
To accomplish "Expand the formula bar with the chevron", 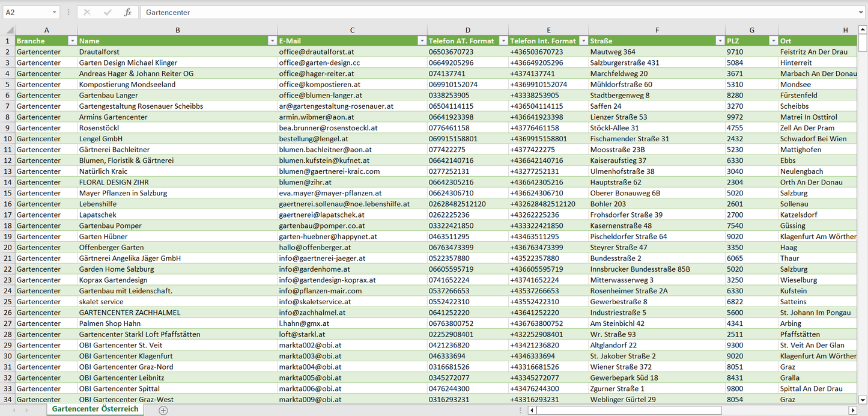I will (x=861, y=12).
